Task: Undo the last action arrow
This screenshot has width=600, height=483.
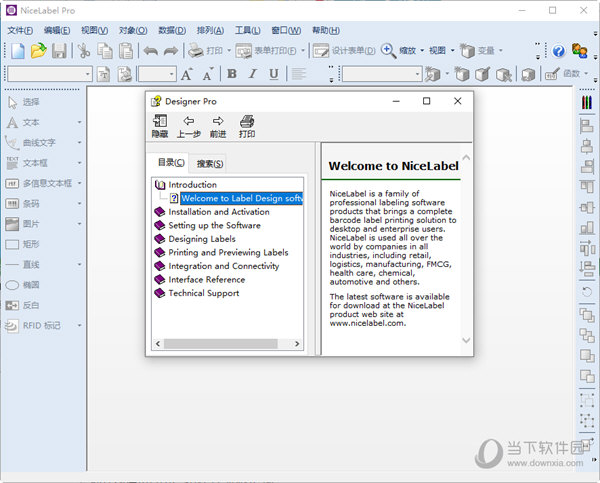Action: (151, 51)
